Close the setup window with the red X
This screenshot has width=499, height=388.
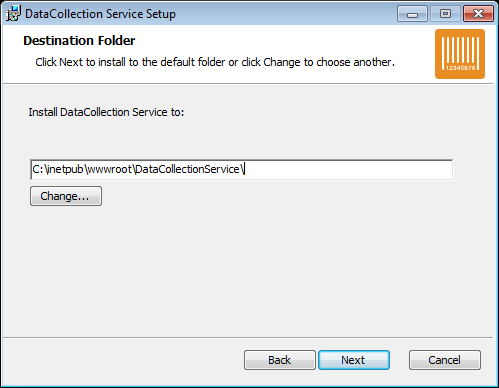[x=478, y=14]
